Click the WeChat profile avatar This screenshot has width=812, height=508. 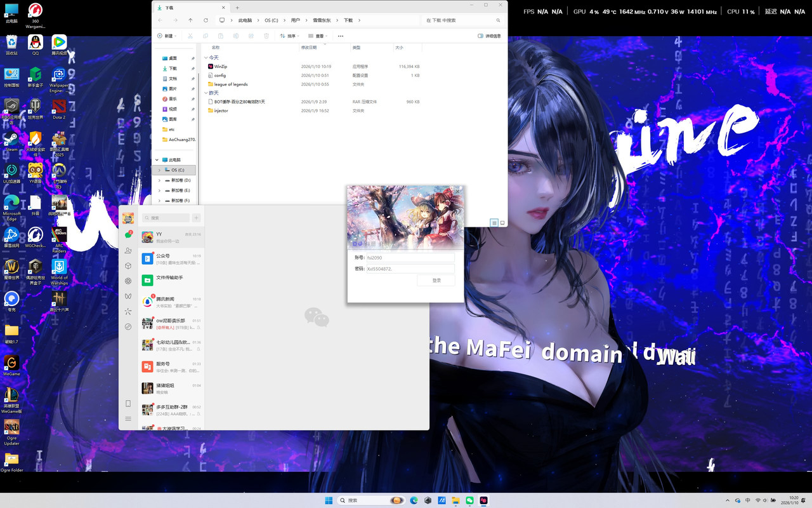[x=128, y=218]
